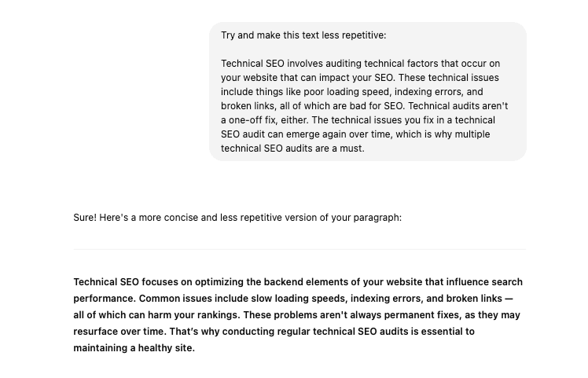Click the horizontal divider below the reply intro

point(300,249)
